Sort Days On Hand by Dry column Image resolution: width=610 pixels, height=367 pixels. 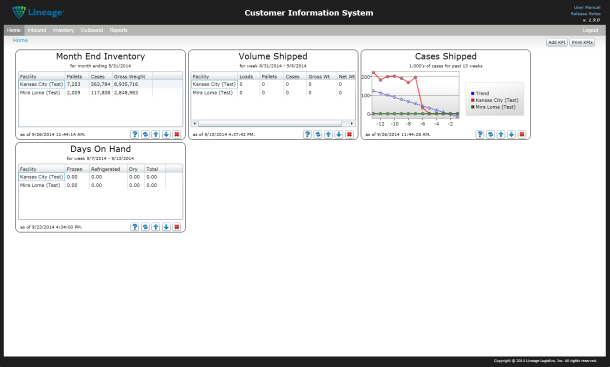point(136,169)
